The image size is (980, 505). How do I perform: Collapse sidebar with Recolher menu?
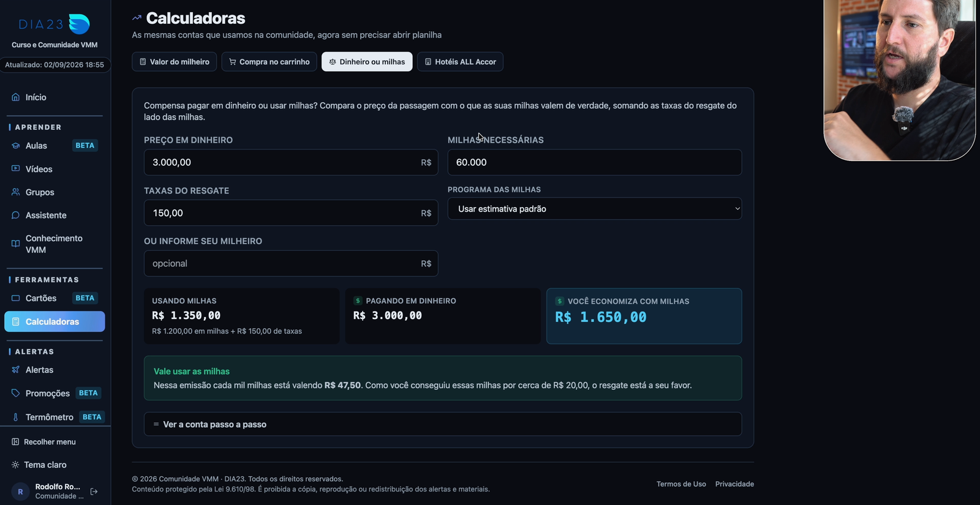tap(43, 442)
